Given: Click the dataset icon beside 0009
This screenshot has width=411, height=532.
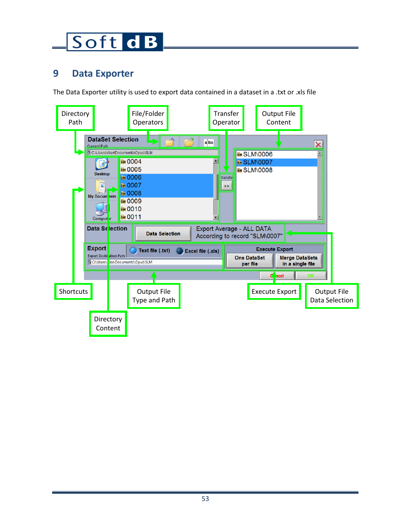Looking at the screenshot, I should click(x=123, y=201).
